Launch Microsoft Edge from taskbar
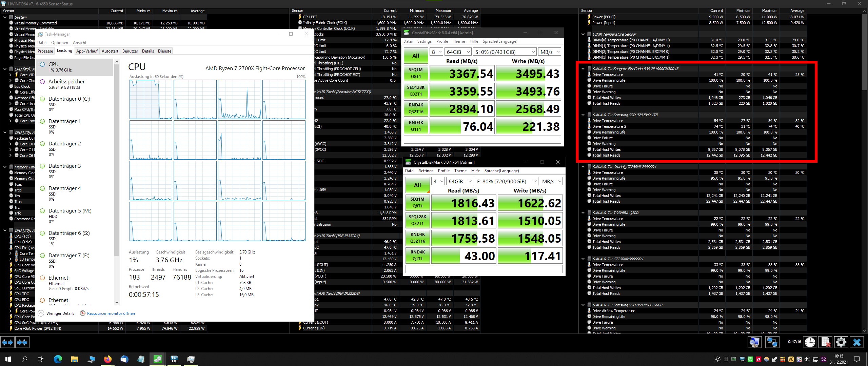This screenshot has height=366, width=868. (58, 359)
